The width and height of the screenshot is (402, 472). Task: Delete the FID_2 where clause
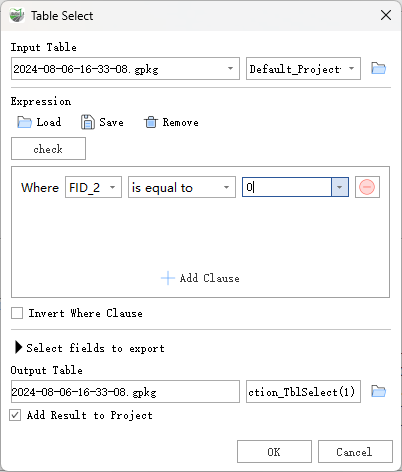coord(367,187)
